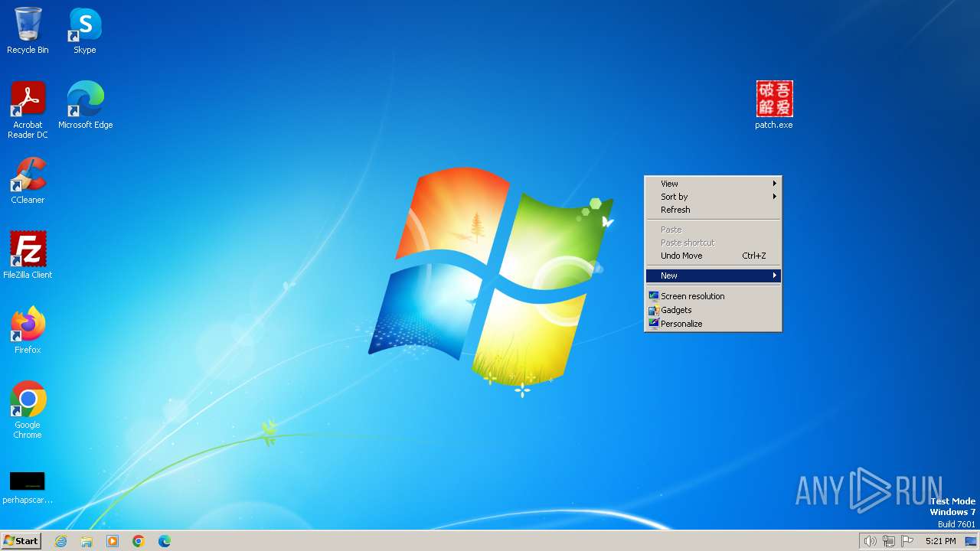Screen dimensions: 980x551
Task: Choose Undo Move in the context menu
Action: point(713,256)
